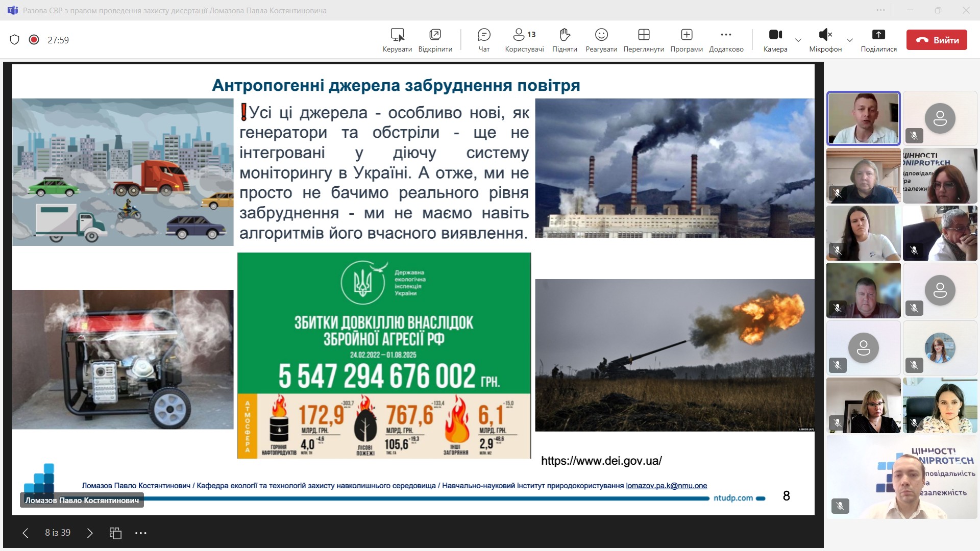Screen dimensions: 980x551
Task: Click the red recording indicator
Action: (34, 40)
